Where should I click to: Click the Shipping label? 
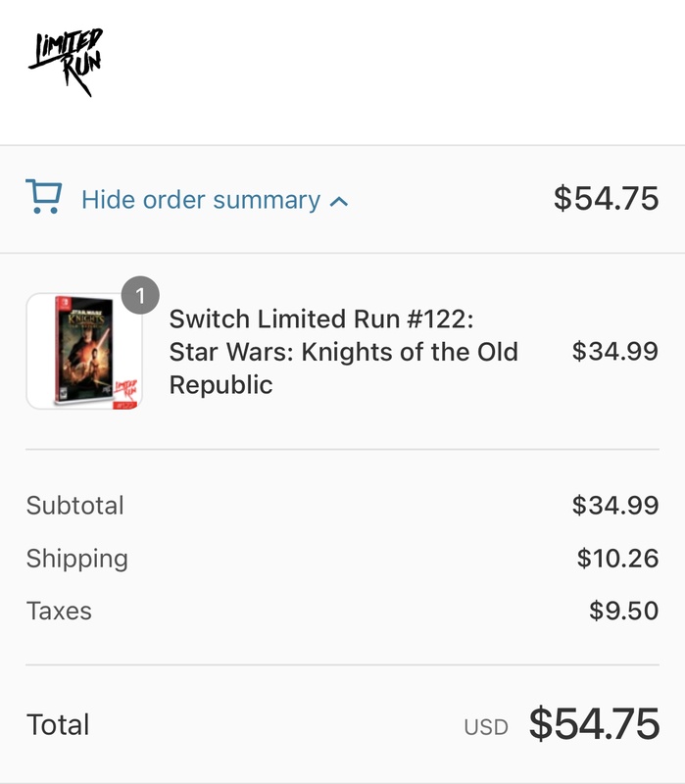click(77, 559)
